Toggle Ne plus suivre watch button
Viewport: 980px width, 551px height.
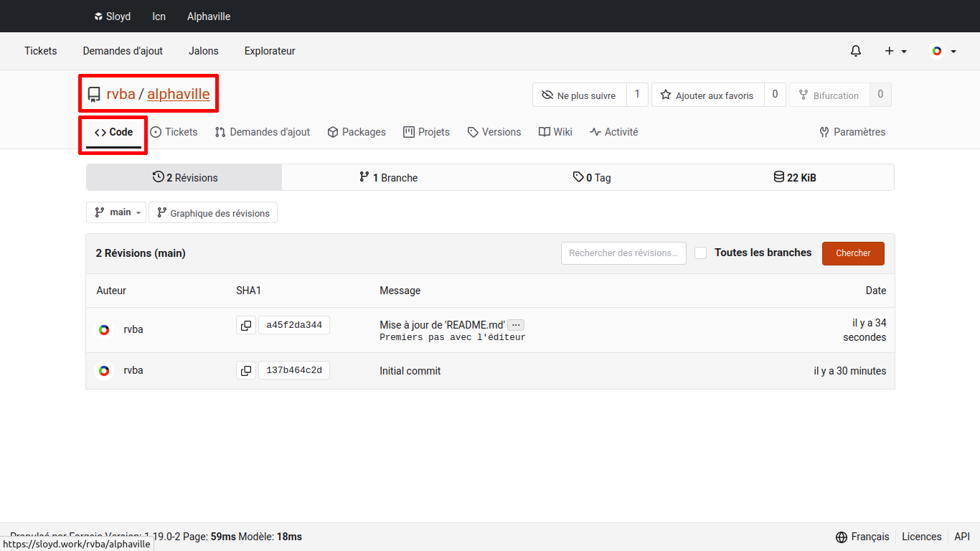coord(579,95)
